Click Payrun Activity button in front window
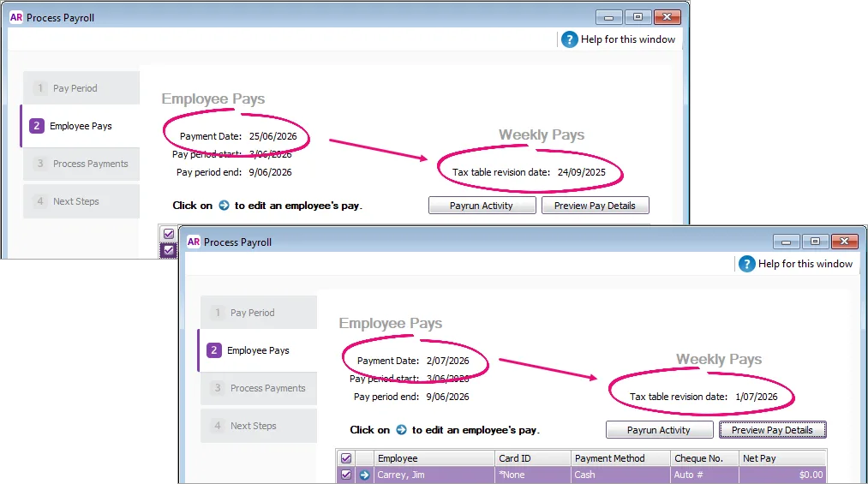This screenshot has height=484, width=868. 659,430
